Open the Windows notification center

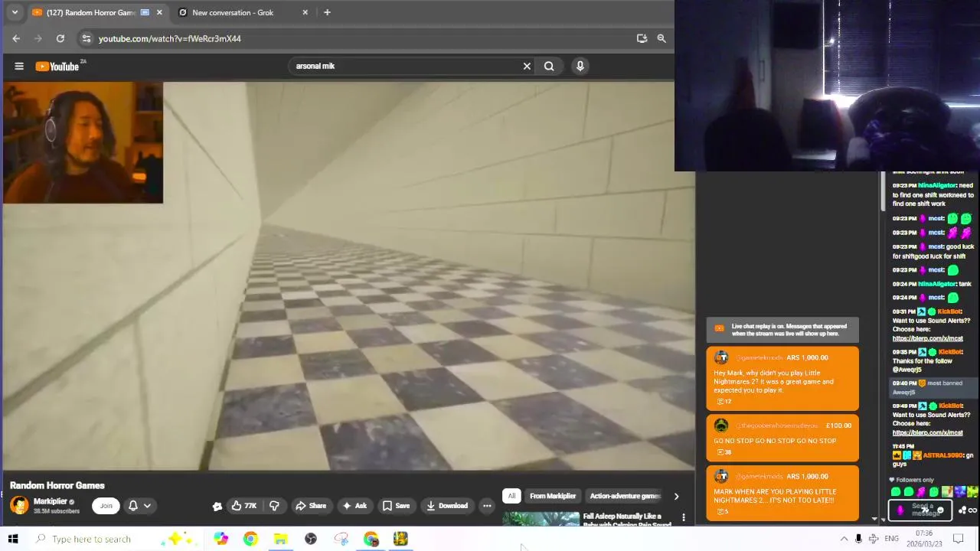958,539
